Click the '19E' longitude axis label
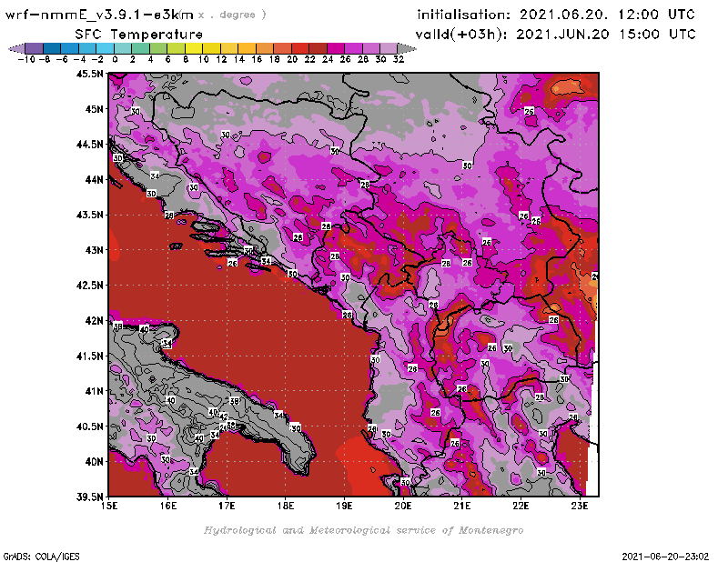Image resolution: width=728 pixels, height=562 pixels. [344, 506]
